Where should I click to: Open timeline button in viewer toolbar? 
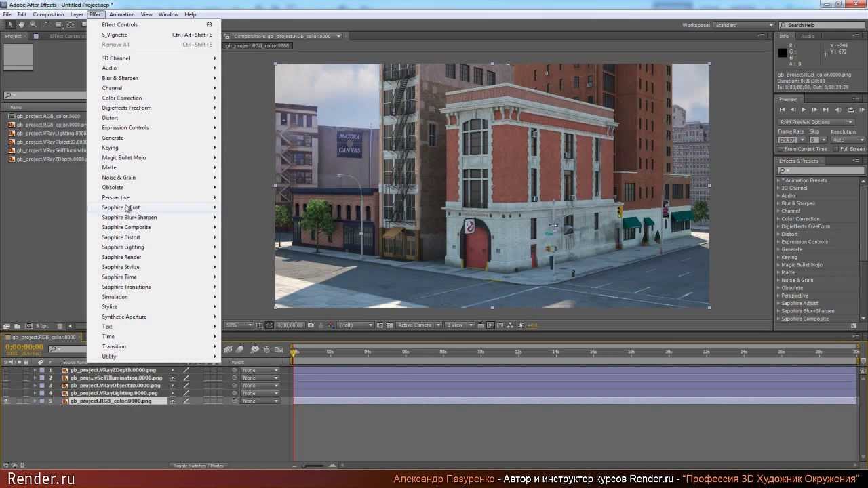click(x=500, y=325)
